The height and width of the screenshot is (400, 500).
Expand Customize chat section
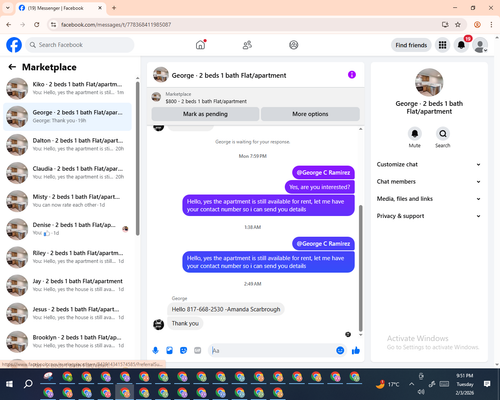[x=429, y=164]
